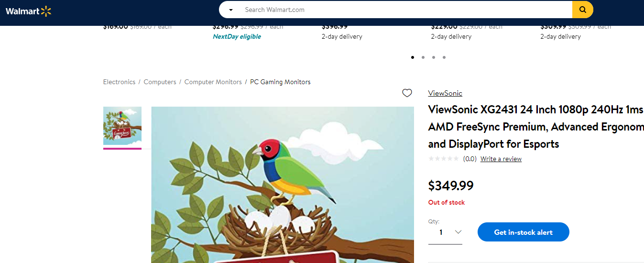
Task: Select the third carousel page dot
Action: point(434,57)
